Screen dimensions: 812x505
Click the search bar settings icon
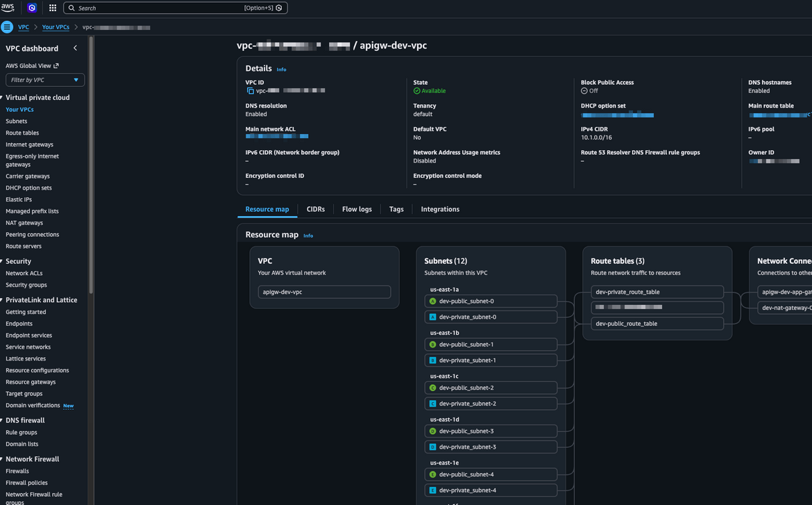(x=279, y=8)
